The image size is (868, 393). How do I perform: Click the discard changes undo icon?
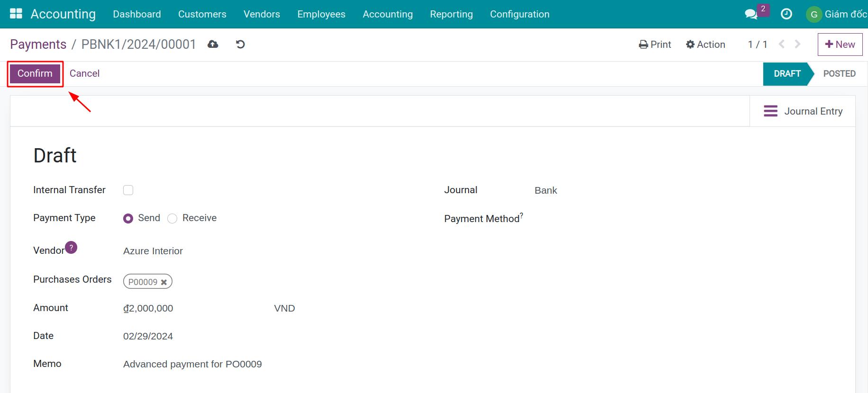pos(240,44)
